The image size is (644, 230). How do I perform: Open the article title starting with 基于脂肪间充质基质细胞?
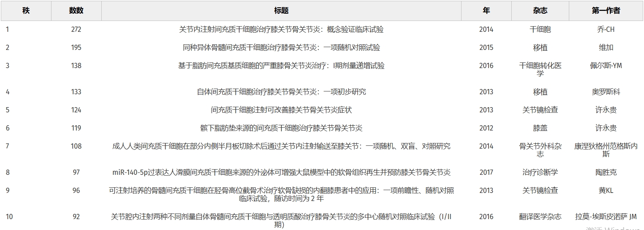click(x=281, y=66)
